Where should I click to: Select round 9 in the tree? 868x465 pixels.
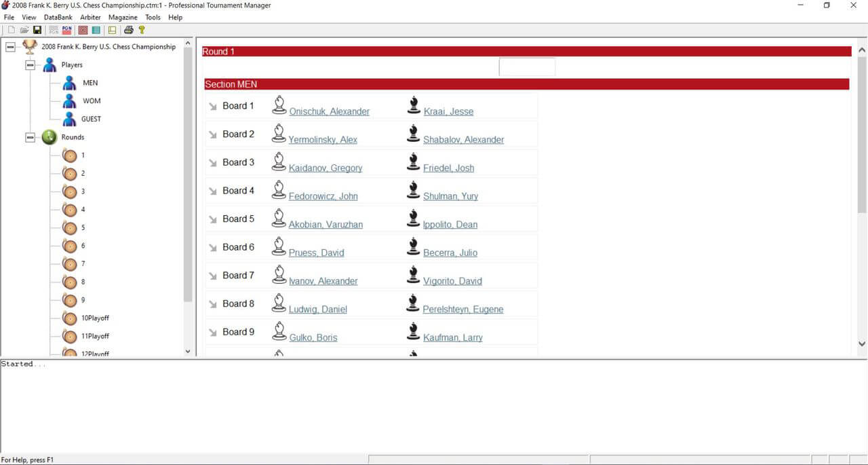pos(83,300)
